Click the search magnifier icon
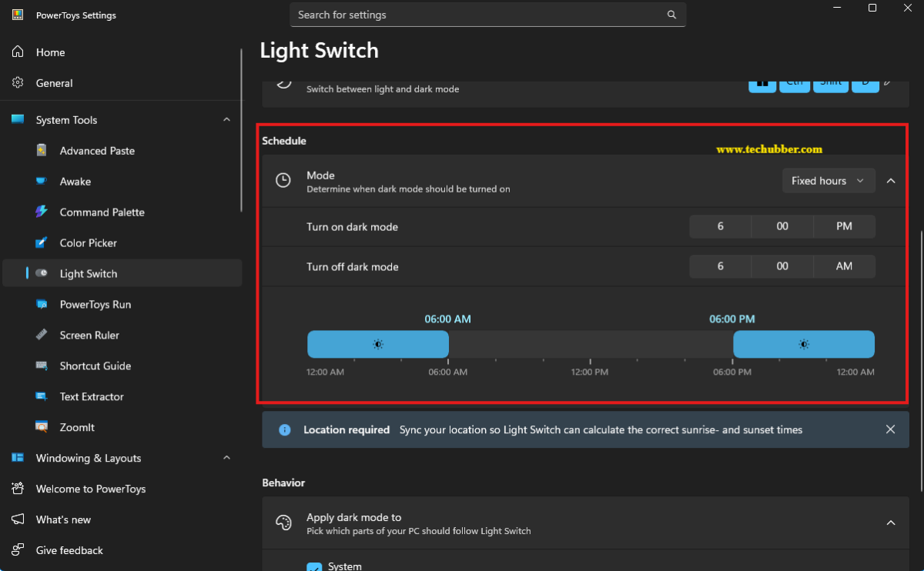 tap(671, 15)
